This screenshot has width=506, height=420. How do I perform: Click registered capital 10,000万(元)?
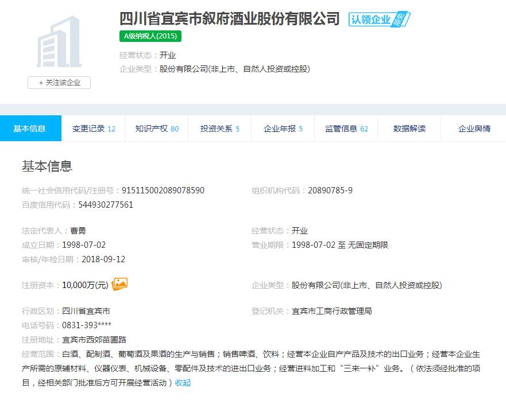point(85,285)
